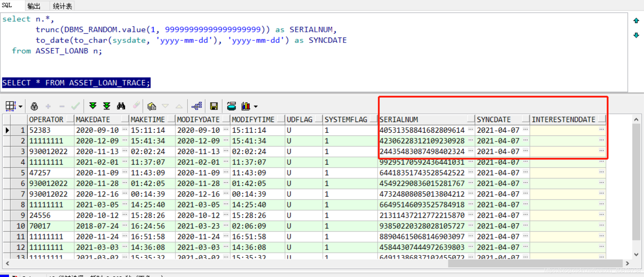Click the blue up arrow beside SQL editor

[636, 21]
